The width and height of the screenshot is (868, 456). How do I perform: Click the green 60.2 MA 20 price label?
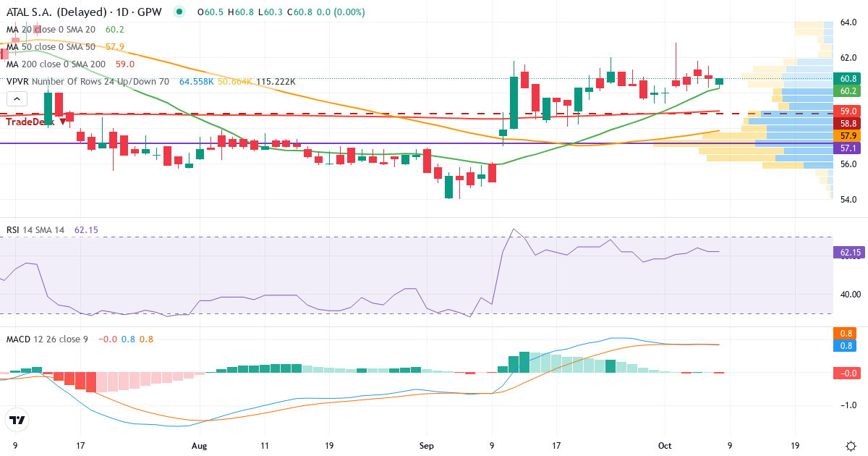click(x=846, y=90)
